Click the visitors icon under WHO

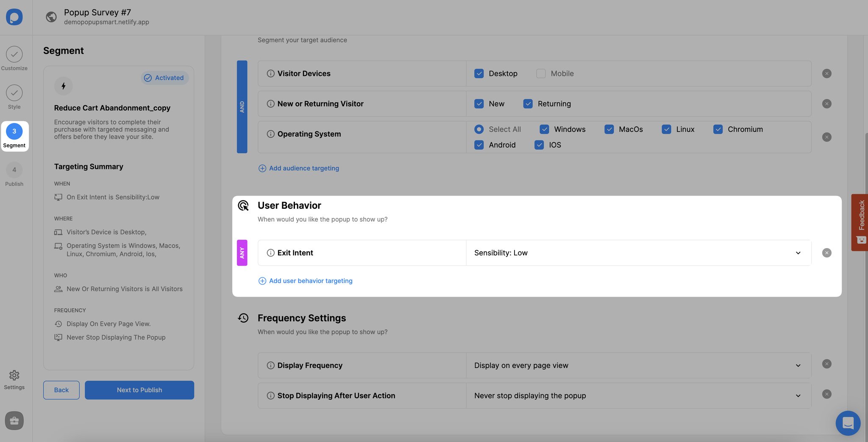coord(58,289)
